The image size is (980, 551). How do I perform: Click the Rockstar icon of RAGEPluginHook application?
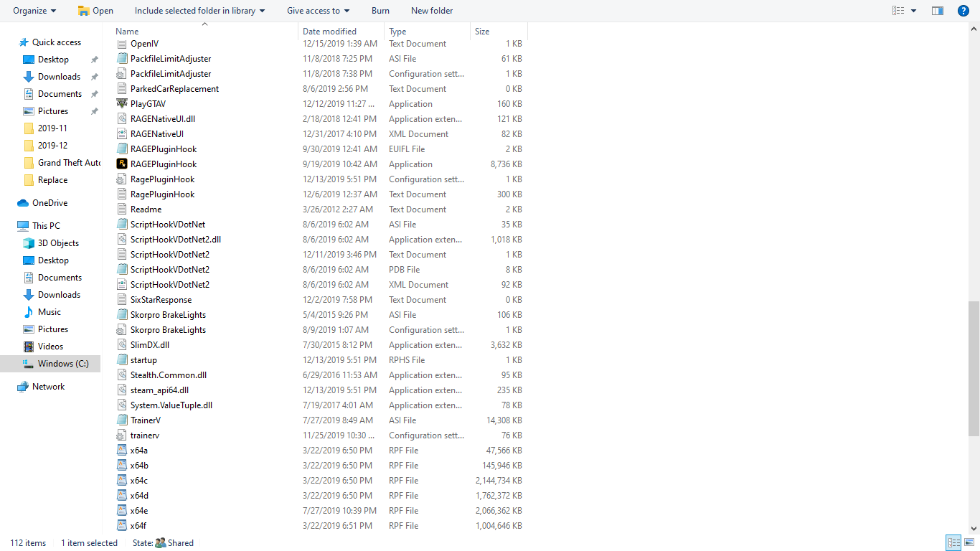[122, 164]
